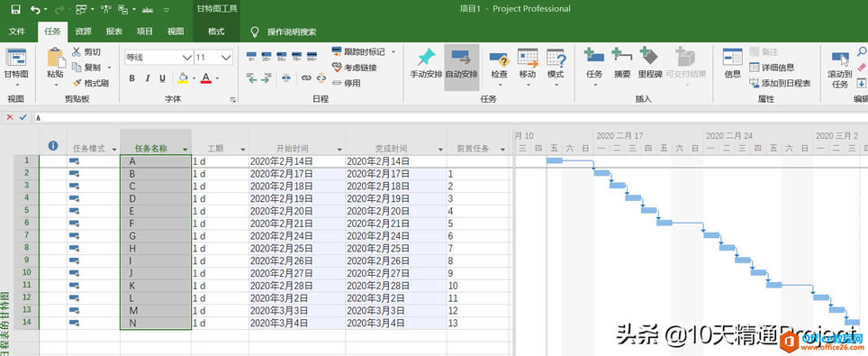The width and height of the screenshot is (868, 356).
Task: Select row header number 7
Action: (x=27, y=235)
